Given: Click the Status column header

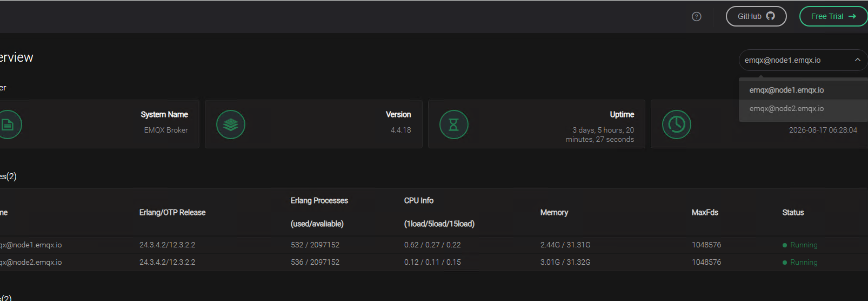Looking at the screenshot, I should (x=793, y=212).
